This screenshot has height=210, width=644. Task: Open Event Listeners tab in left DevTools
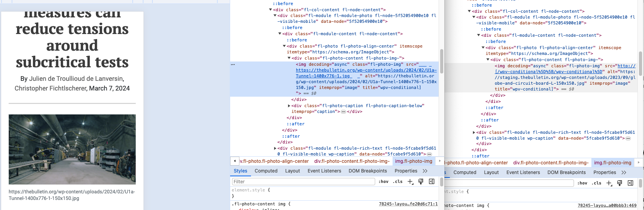(x=325, y=171)
